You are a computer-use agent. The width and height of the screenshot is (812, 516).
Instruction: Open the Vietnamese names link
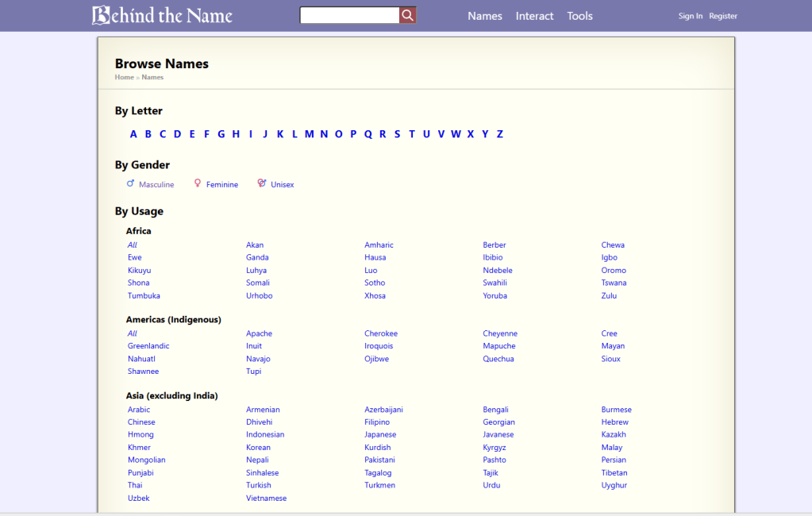266,499
